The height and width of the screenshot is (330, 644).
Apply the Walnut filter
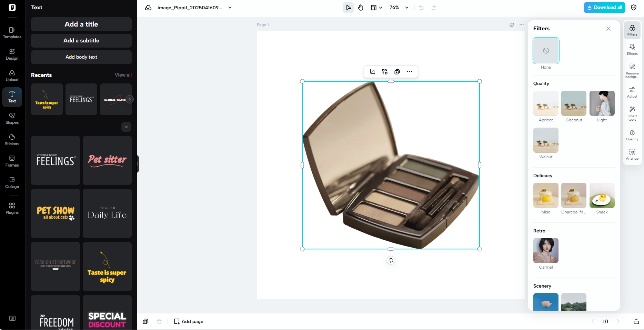[546, 140]
